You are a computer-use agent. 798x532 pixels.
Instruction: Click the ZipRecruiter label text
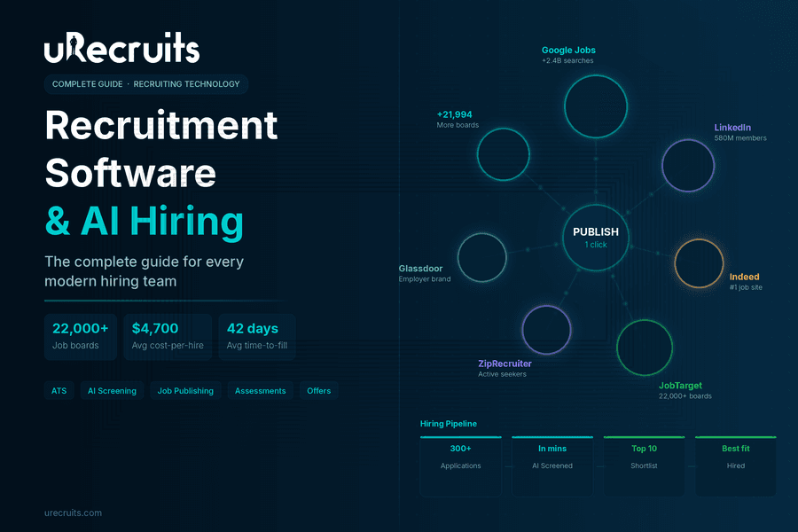[x=505, y=364]
